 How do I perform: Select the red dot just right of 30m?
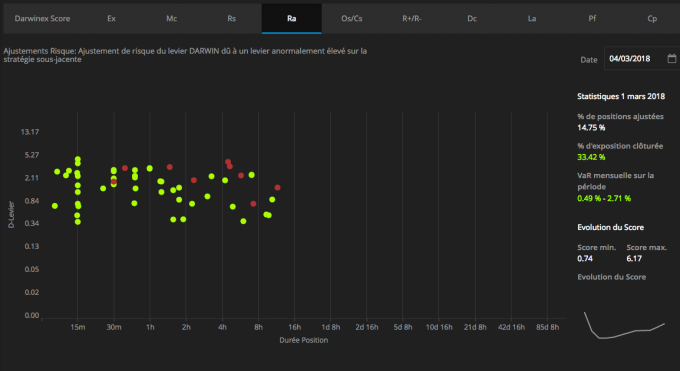[125, 168]
